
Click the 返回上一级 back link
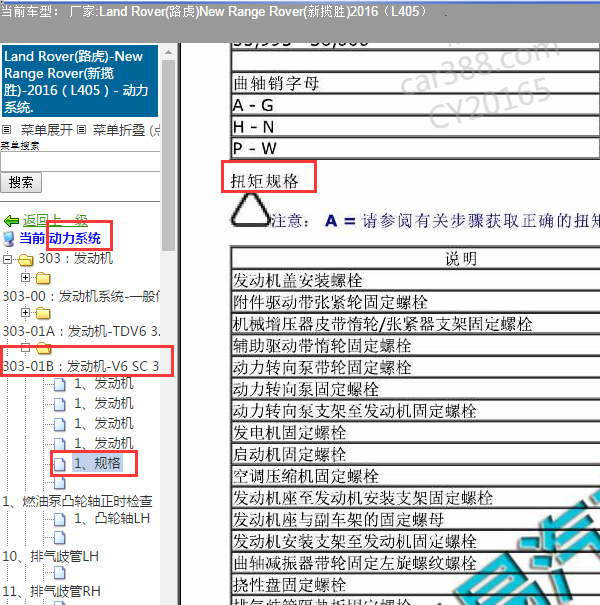(x=55, y=221)
